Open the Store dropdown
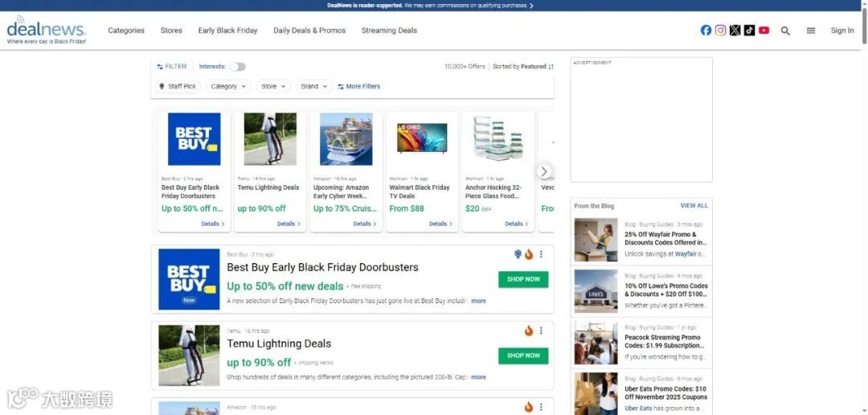868x415 pixels. (x=273, y=86)
